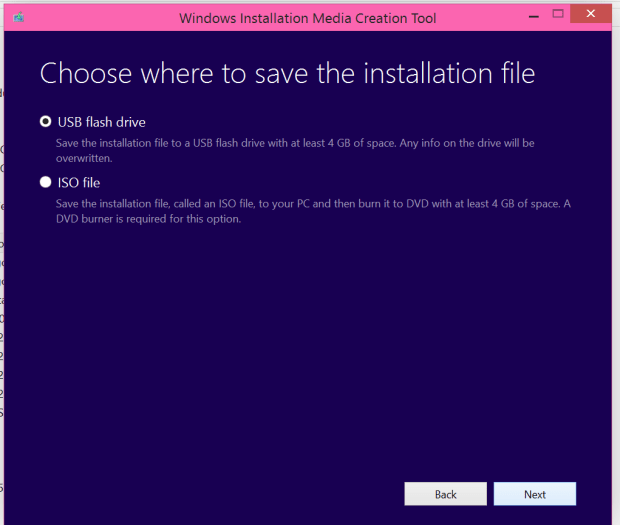The height and width of the screenshot is (525, 620).
Task: Maximize the Media Creation Tool window
Action: tap(558, 13)
